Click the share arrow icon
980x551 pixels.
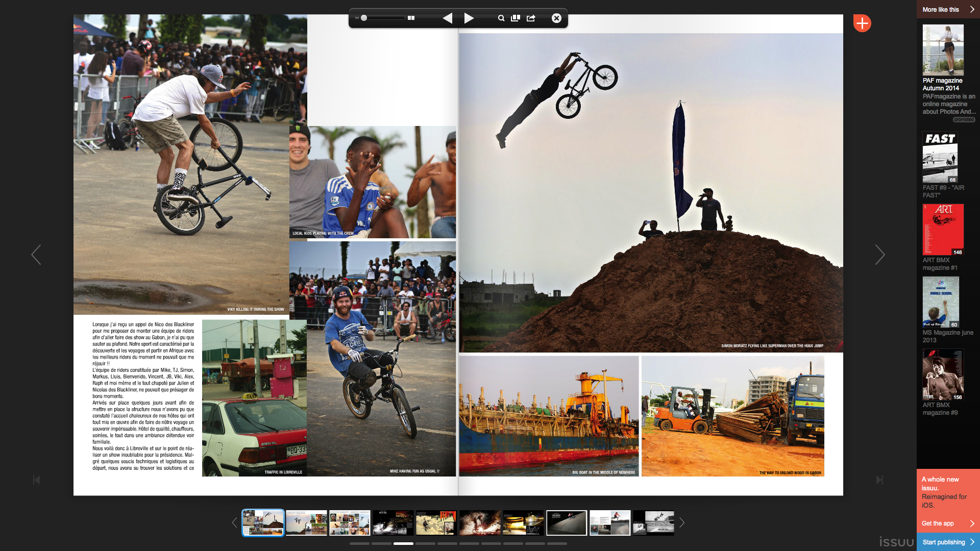click(x=531, y=18)
